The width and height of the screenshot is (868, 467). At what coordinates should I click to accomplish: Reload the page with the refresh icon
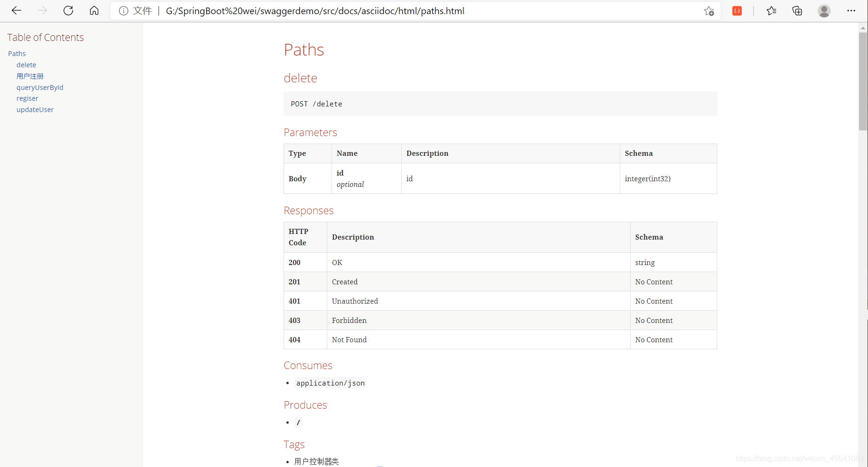coord(68,10)
